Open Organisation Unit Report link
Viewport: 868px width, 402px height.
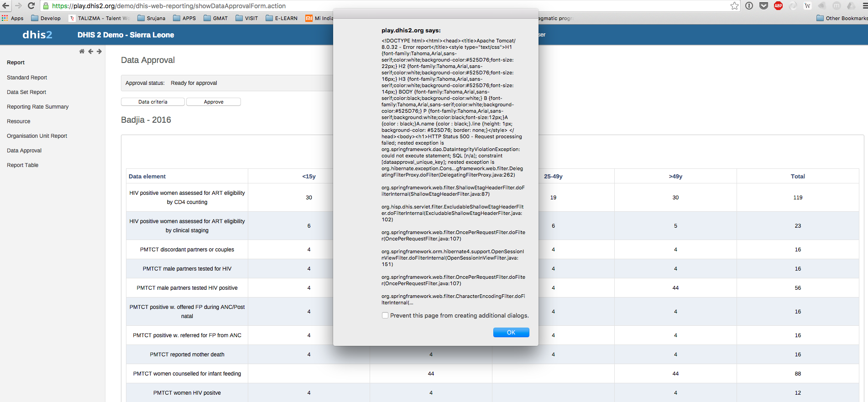[37, 136]
